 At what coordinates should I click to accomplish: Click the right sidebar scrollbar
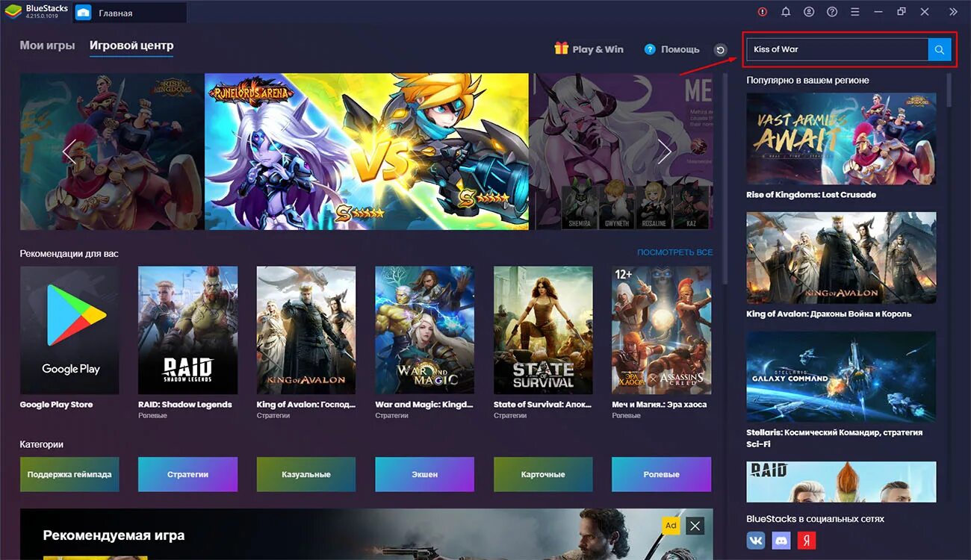(949, 90)
